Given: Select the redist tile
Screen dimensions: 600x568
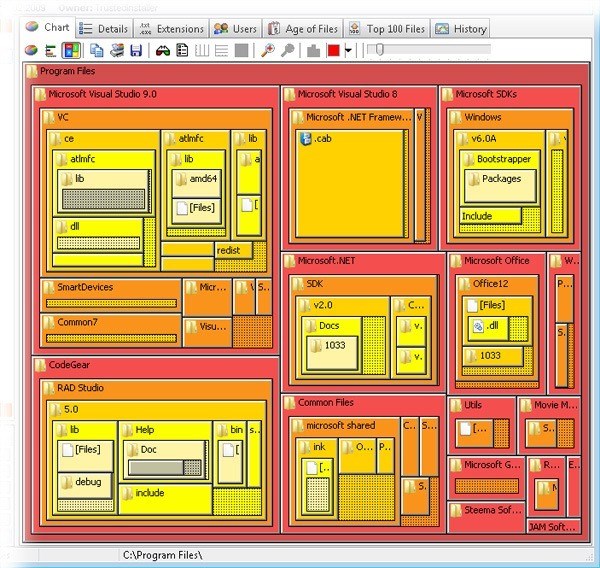Looking at the screenshot, I should [x=233, y=250].
